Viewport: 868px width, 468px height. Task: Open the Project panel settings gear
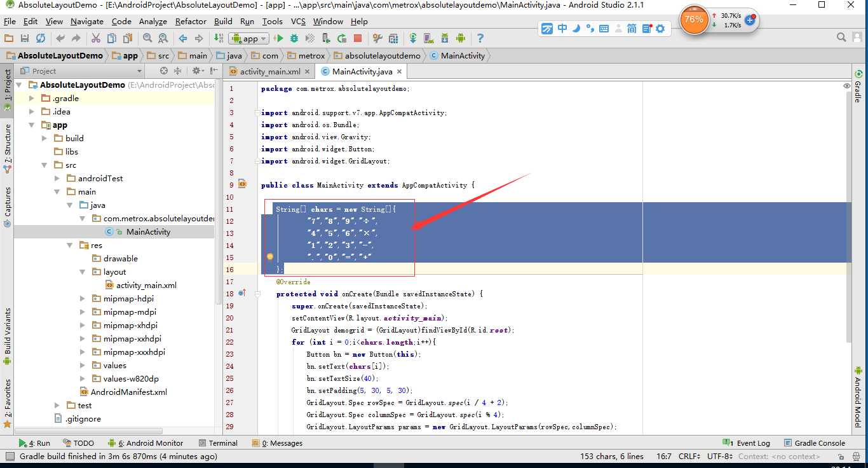pos(197,71)
